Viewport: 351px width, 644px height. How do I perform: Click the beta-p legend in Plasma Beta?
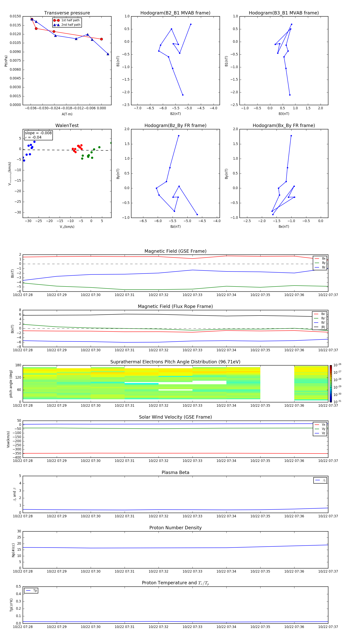(x=320, y=480)
